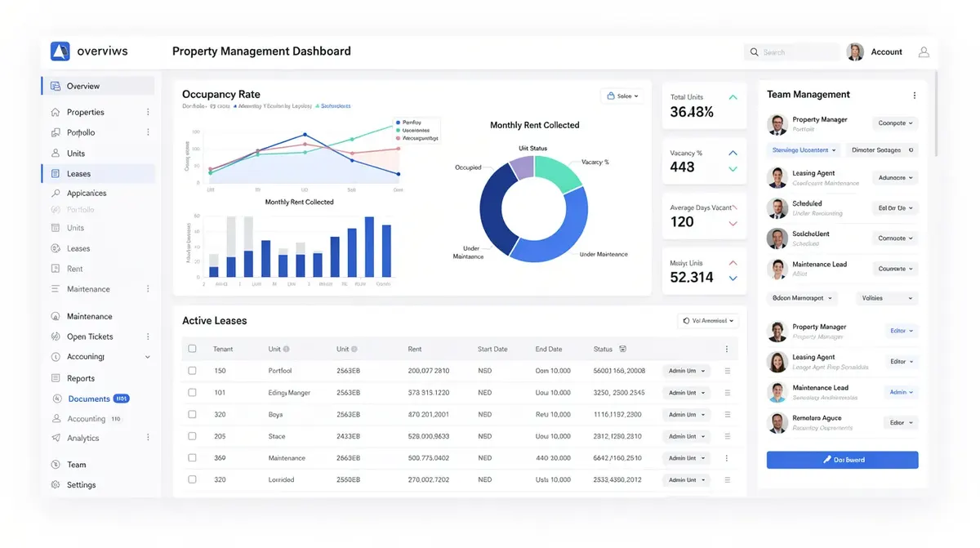Check the box for tenant 150 row
The image size is (980, 548).
coord(193,371)
